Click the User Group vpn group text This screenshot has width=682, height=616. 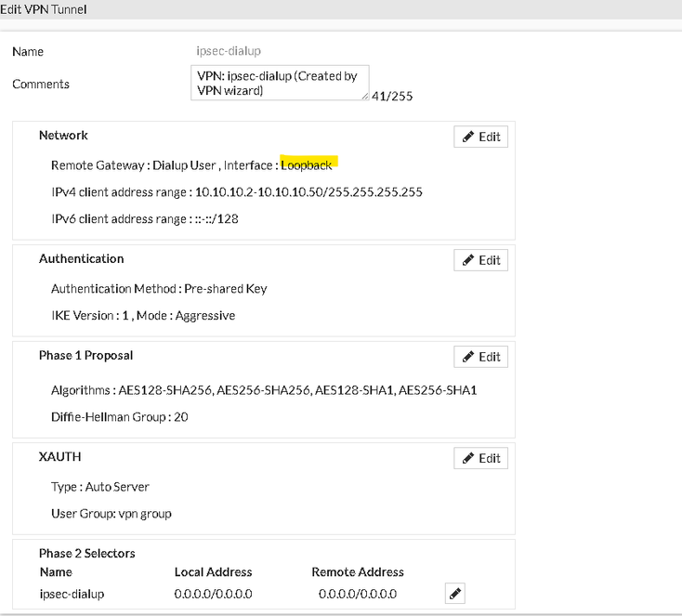(111, 513)
